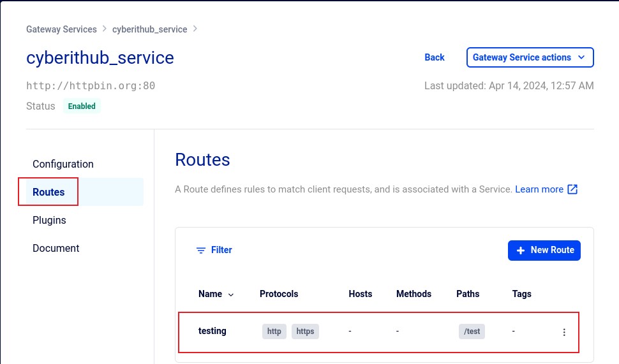Click the external link icon beside Learn more
619x364 pixels.
point(572,189)
